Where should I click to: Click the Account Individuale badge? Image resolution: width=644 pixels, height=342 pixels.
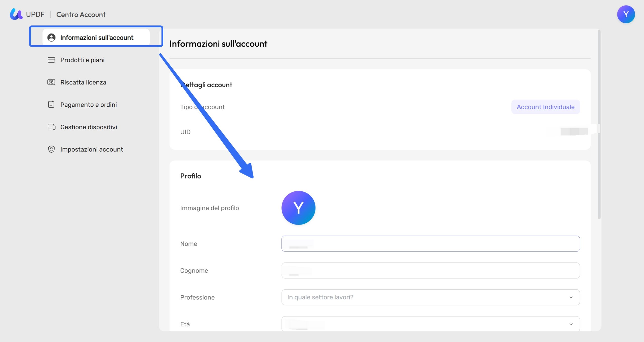click(546, 107)
